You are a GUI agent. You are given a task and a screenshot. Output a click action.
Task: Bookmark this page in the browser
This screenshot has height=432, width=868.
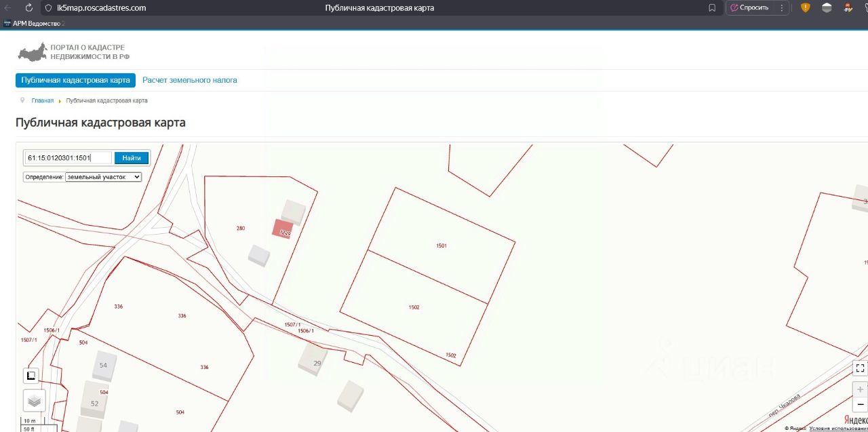click(712, 8)
